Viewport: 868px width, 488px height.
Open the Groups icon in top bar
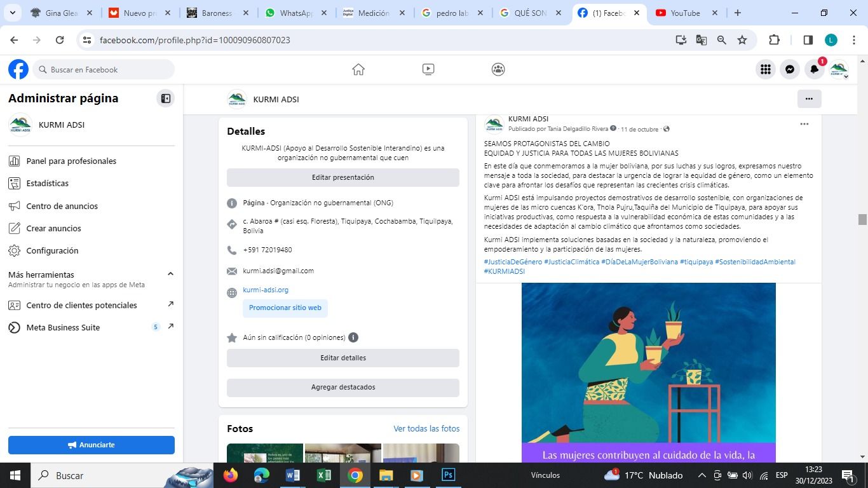coord(498,69)
